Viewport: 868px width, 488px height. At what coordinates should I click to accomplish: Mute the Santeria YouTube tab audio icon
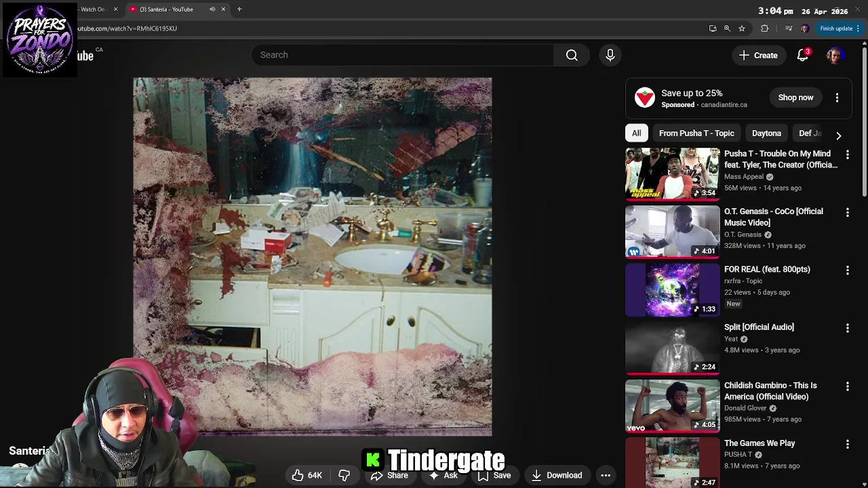(212, 9)
